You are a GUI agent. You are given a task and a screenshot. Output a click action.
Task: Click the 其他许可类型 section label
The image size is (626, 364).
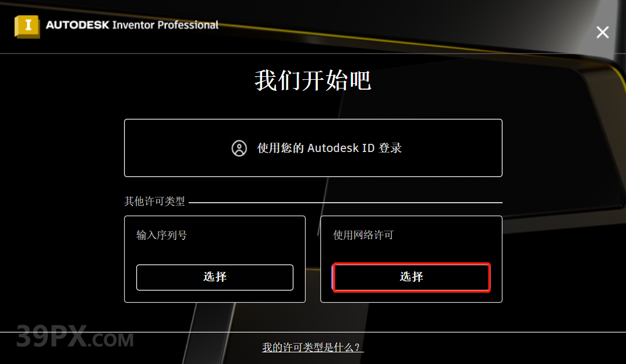click(x=154, y=201)
